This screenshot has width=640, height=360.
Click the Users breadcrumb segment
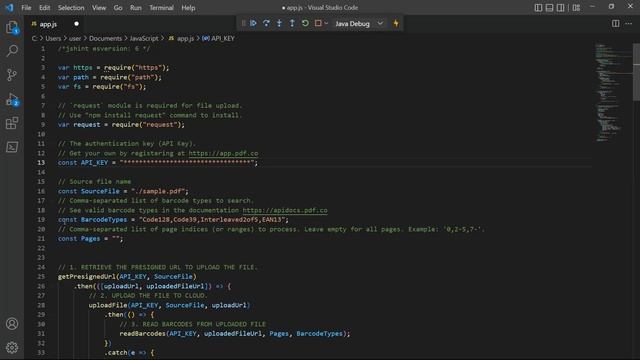pyautogui.click(x=53, y=38)
